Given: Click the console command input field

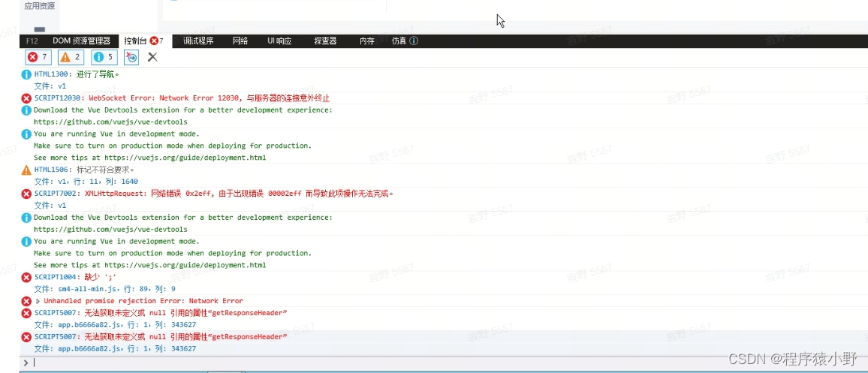Looking at the screenshot, I should click(443, 362).
